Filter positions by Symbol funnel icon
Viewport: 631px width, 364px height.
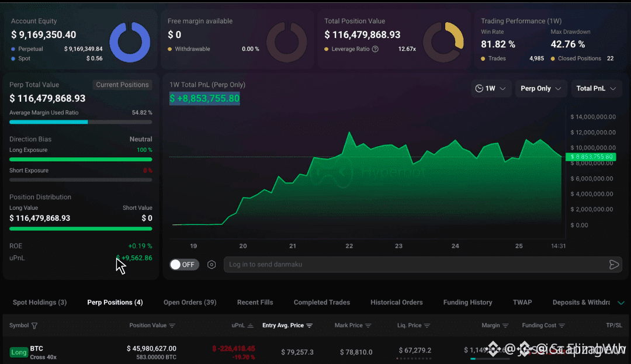point(34,326)
